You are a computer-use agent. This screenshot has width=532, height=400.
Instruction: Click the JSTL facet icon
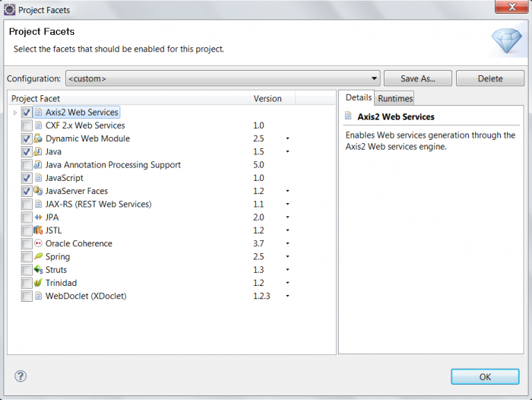(38, 230)
